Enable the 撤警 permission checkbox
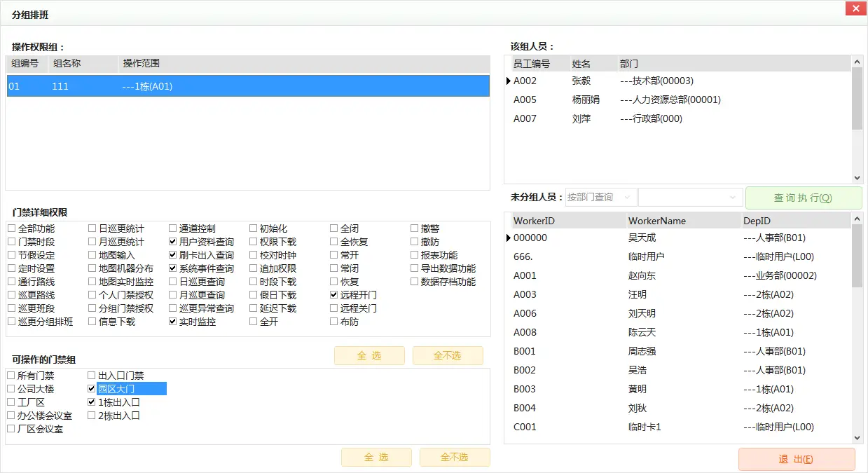 pos(414,228)
